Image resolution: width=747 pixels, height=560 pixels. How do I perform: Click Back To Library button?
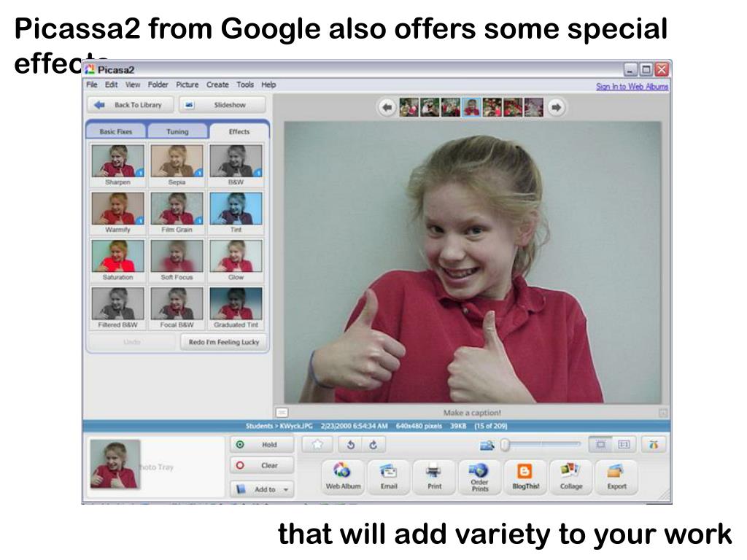[131, 105]
